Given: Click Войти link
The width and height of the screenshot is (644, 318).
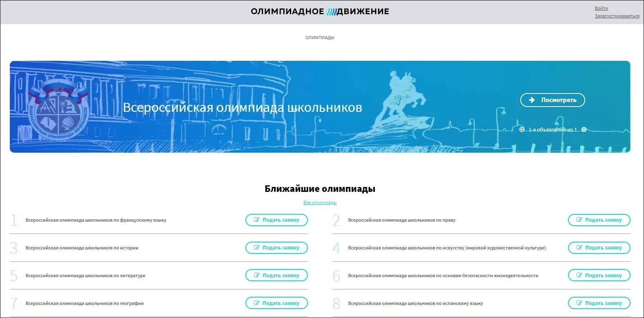Looking at the screenshot, I should point(601,8).
